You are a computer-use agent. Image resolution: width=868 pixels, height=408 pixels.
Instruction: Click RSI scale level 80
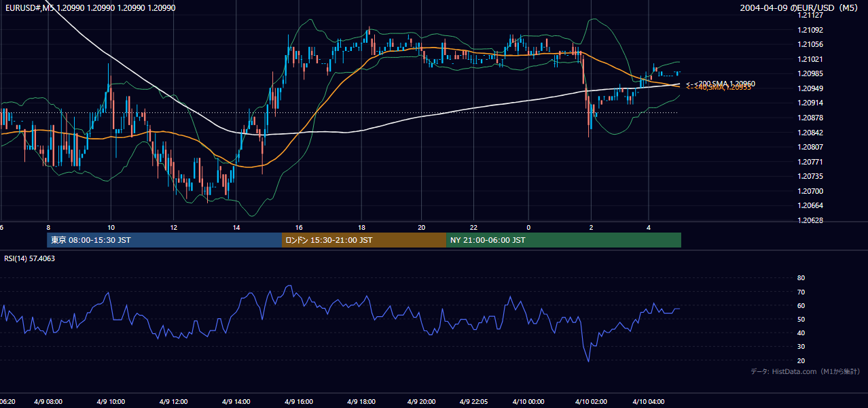(x=801, y=278)
